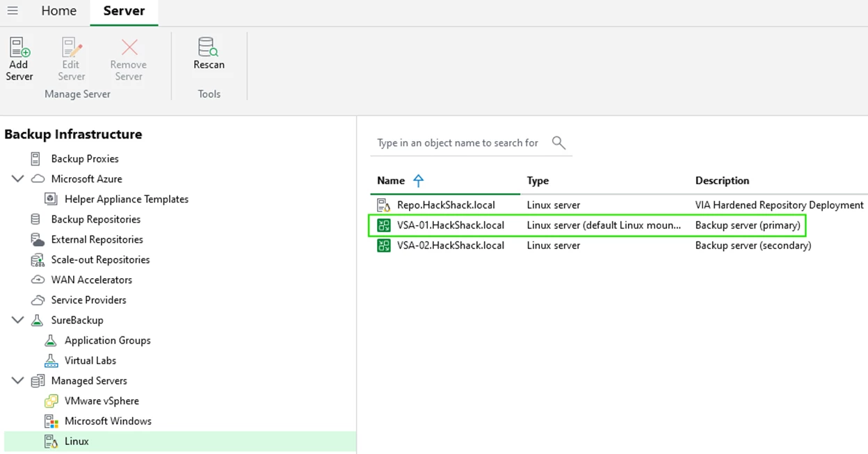Screen dimensions: 868x454
Task: Click the WAN Accelerators icon
Action: tap(38, 279)
